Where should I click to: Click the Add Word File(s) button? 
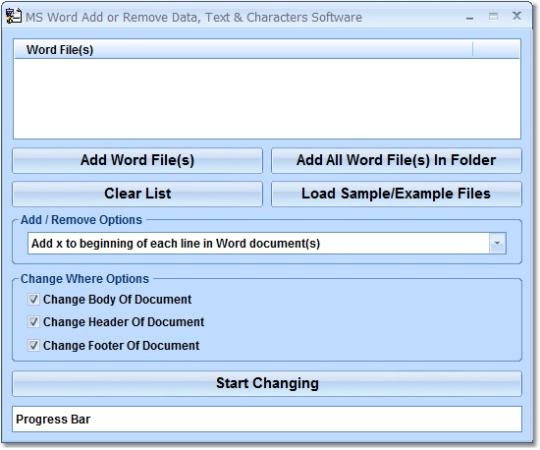(137, 160)
